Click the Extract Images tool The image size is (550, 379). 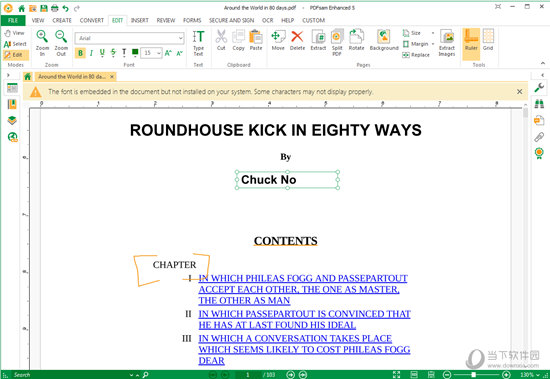click(447, 43)
